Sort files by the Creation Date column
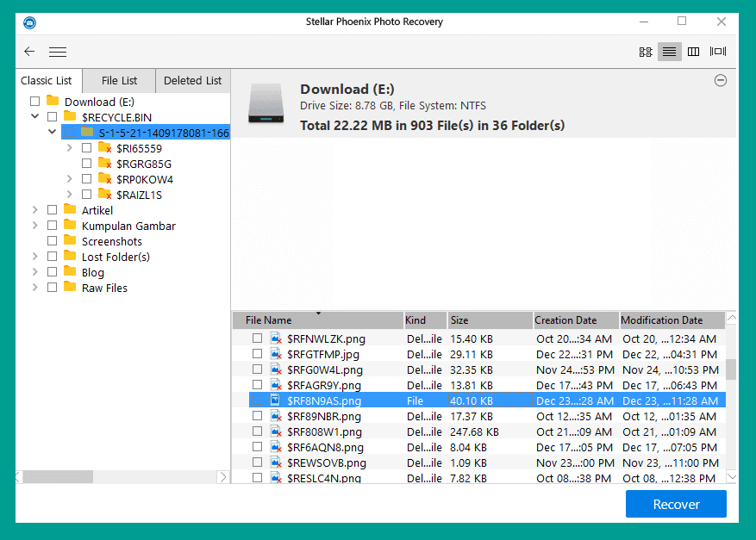Screen dimensions: 756x540 576,320
